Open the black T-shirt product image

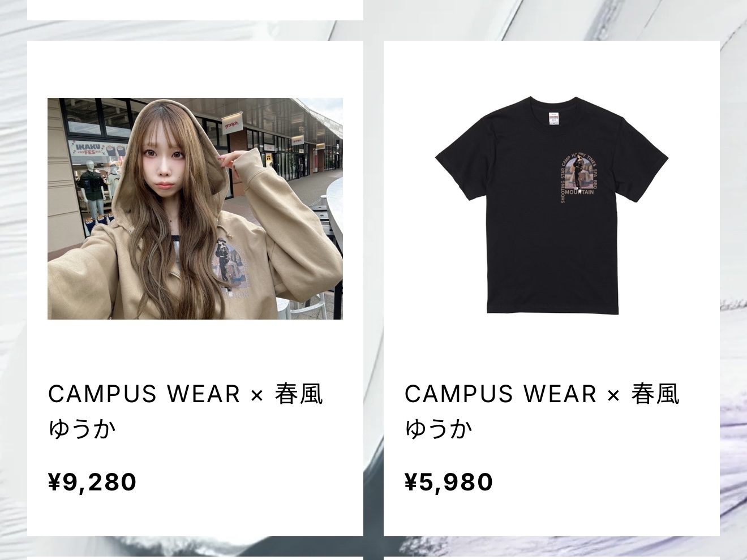click(x=552, y=206)
